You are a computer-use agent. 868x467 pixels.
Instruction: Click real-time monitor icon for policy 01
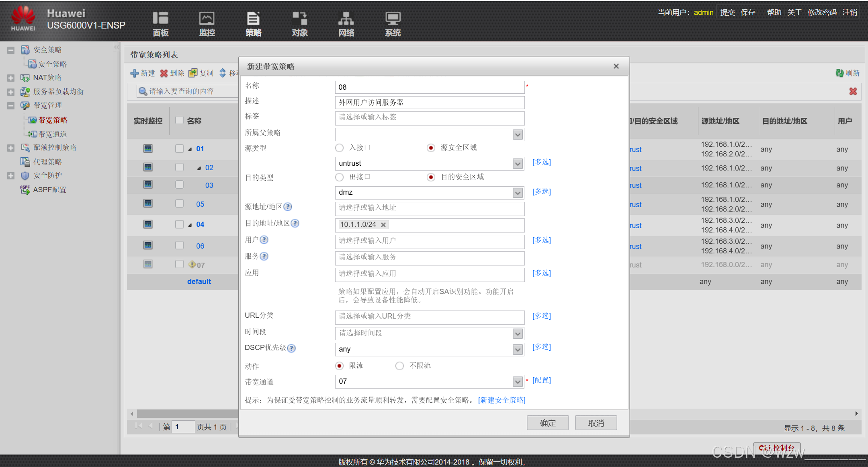pyautogui.click(x=148, y=148)
